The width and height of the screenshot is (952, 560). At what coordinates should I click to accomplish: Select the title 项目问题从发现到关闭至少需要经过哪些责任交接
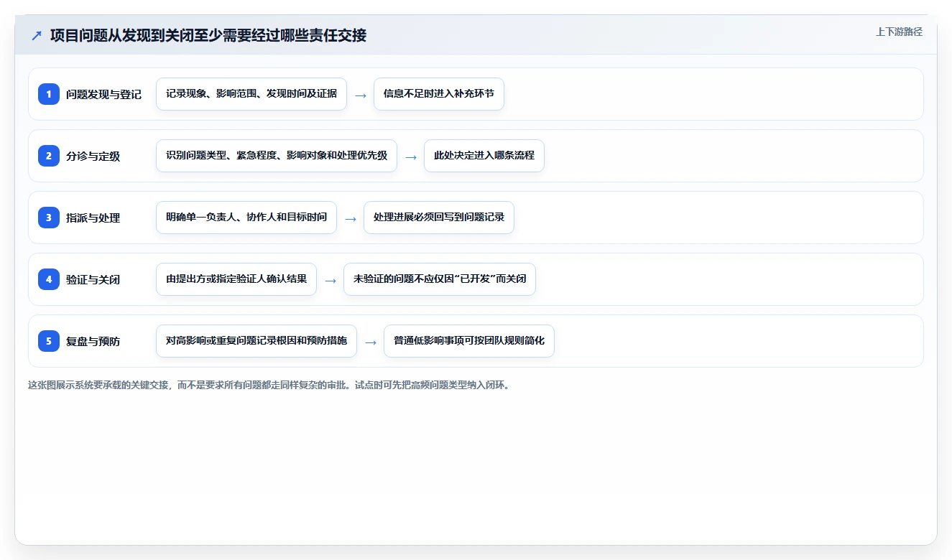tap(208, 35)
